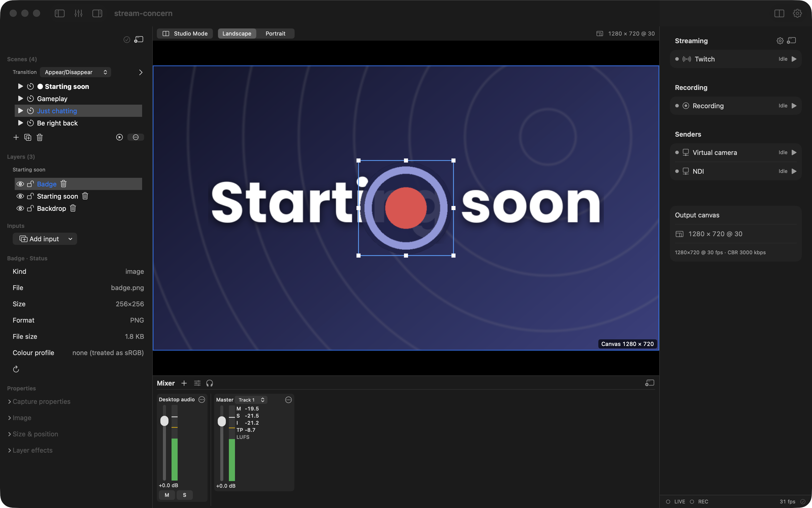Start the Virtual camera sender
The width and height of the screenshot is (812, 508).
coord(794,153)
